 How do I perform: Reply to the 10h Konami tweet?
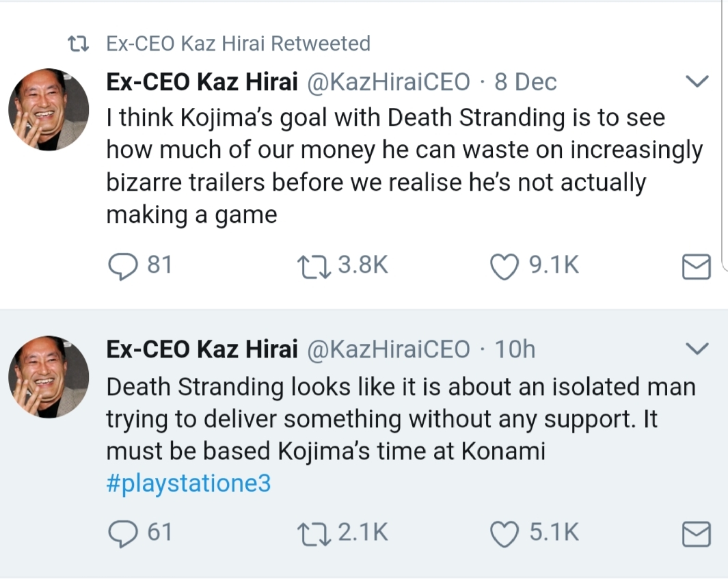pyautogui.click(x=123, y=533)
